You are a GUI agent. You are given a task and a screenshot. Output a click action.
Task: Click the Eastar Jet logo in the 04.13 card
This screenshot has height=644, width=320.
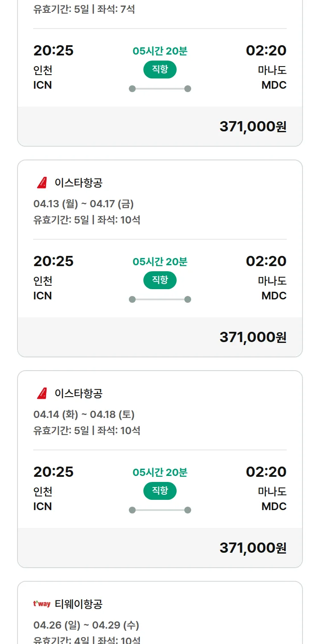[42, 183]
